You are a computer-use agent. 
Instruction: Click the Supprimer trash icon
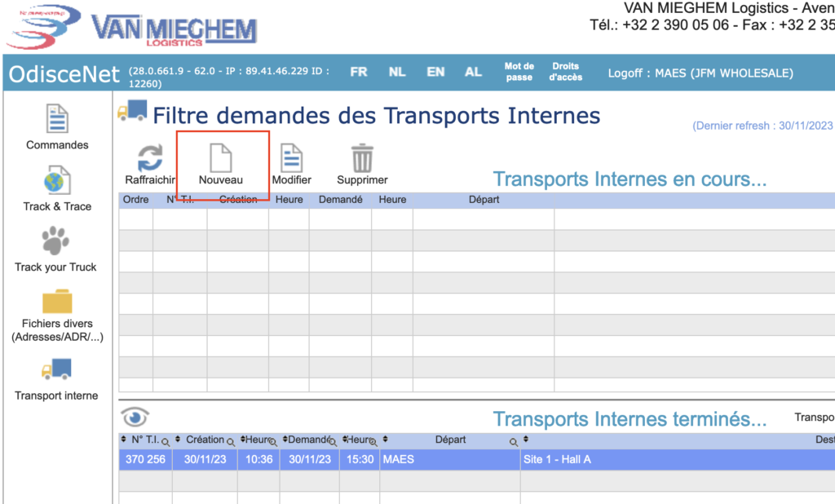click(361, 157)
